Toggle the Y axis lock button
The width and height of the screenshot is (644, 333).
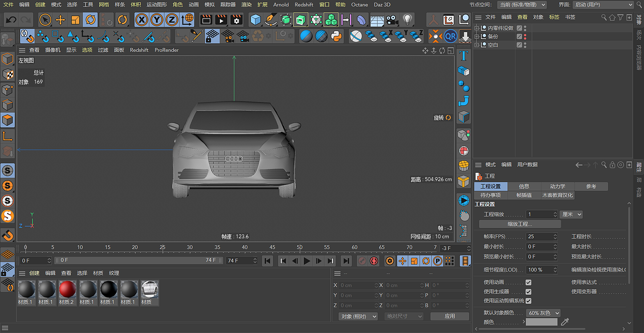[157, 19]
